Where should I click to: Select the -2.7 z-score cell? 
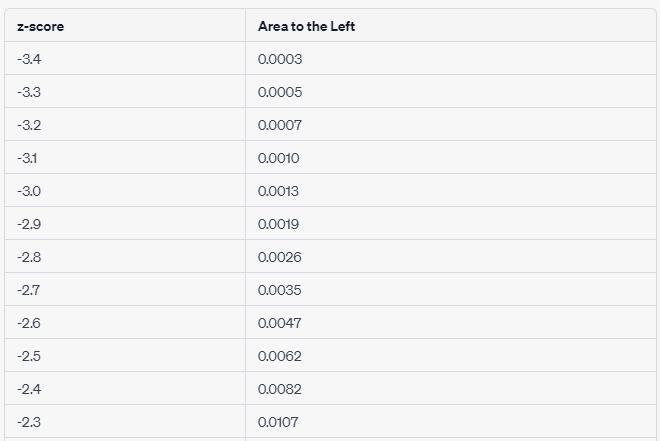29,290
